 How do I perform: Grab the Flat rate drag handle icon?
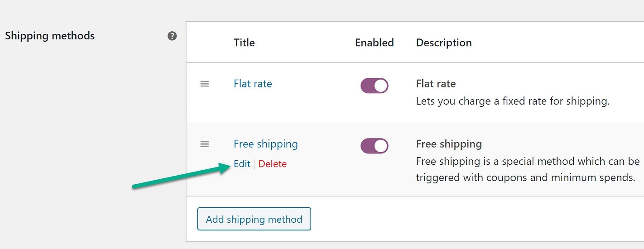click(205, 84)
